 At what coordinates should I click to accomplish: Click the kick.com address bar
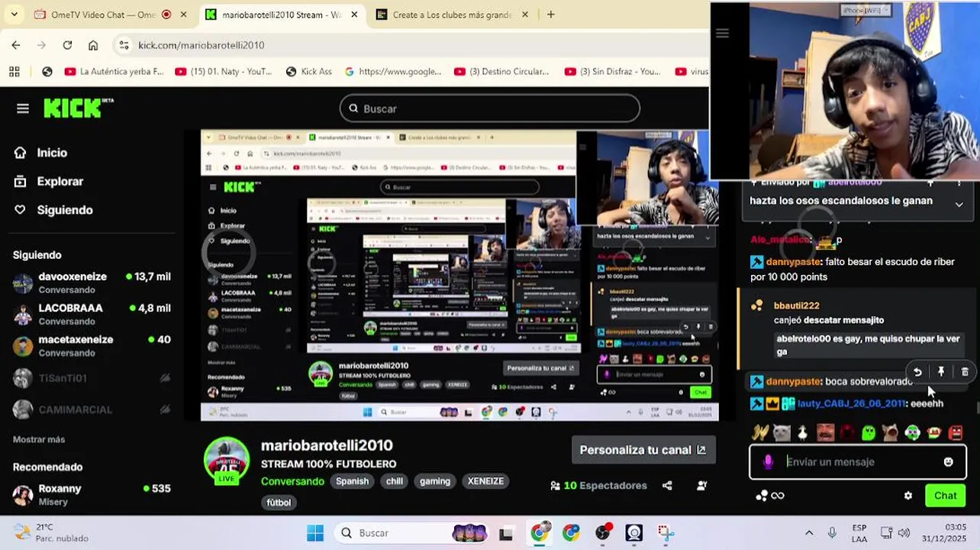click(x=412, y=45)
